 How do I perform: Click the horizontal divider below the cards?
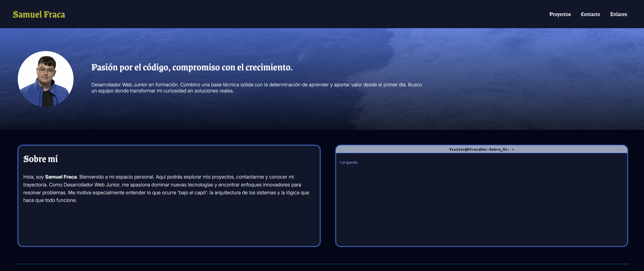pyautogui.click(x=322, y=264)
